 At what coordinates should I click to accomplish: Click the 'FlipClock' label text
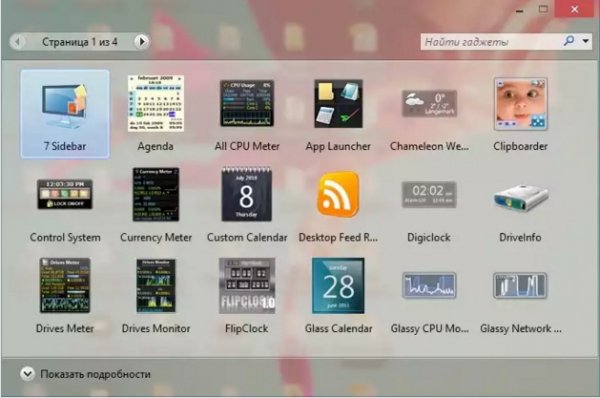click(x=247, y=328)
